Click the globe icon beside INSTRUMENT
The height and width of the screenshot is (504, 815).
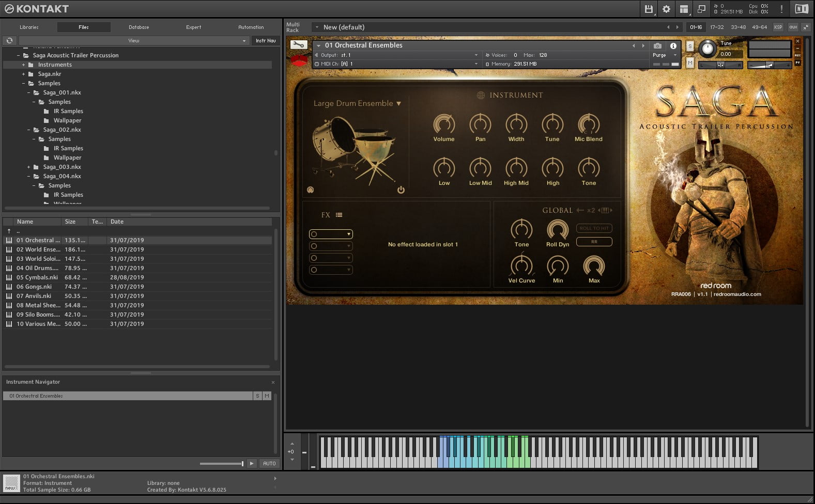(x=481, y=95)
